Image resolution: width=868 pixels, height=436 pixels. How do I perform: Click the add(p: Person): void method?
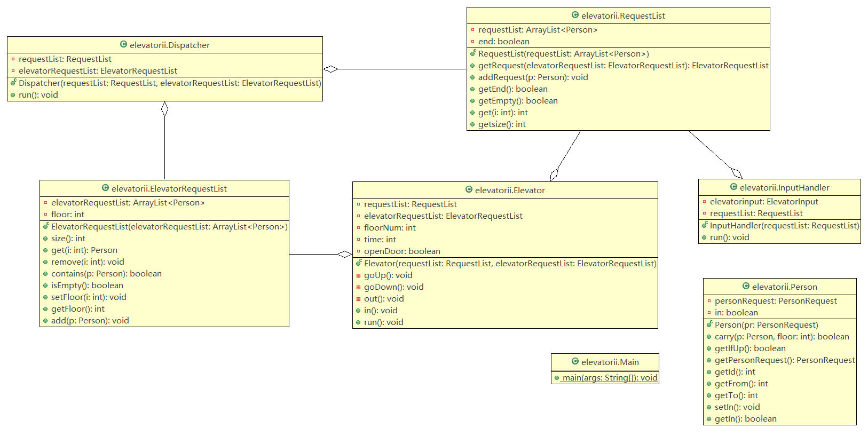(x=90, y=321)
